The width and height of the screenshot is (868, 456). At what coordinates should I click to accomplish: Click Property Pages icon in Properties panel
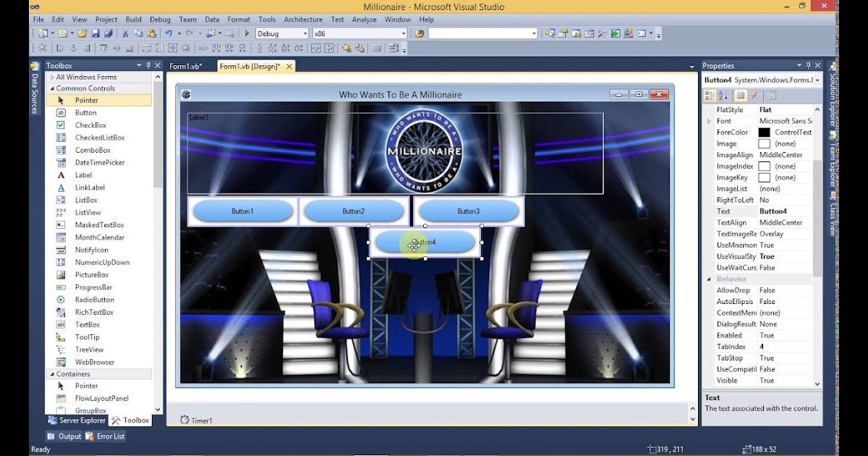point(771,95)
